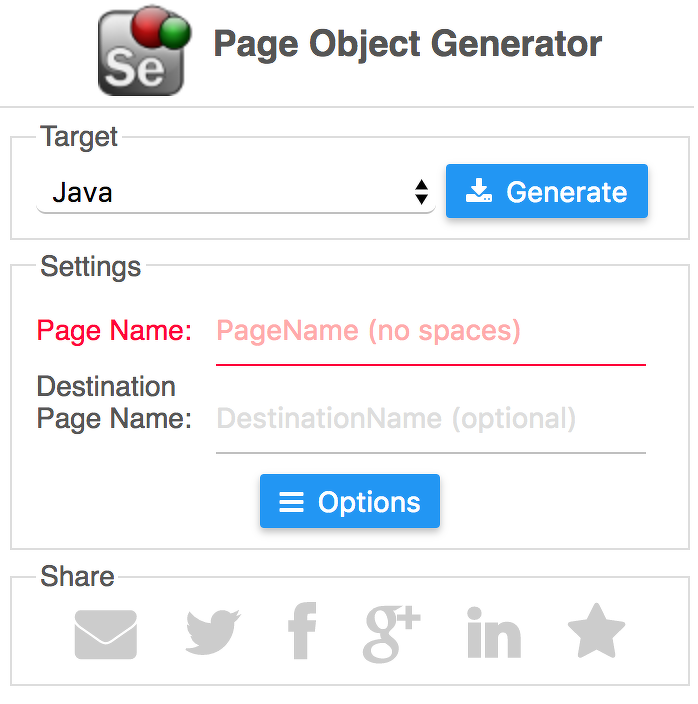Viewport: 698px width, 704px height.
Task: Click the Destination Page Name label
Action: pos(114,402)
